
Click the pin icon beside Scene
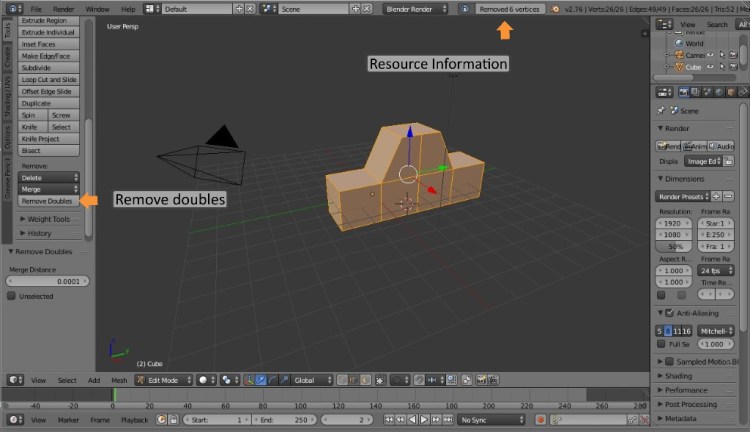(x=661, y=110)
